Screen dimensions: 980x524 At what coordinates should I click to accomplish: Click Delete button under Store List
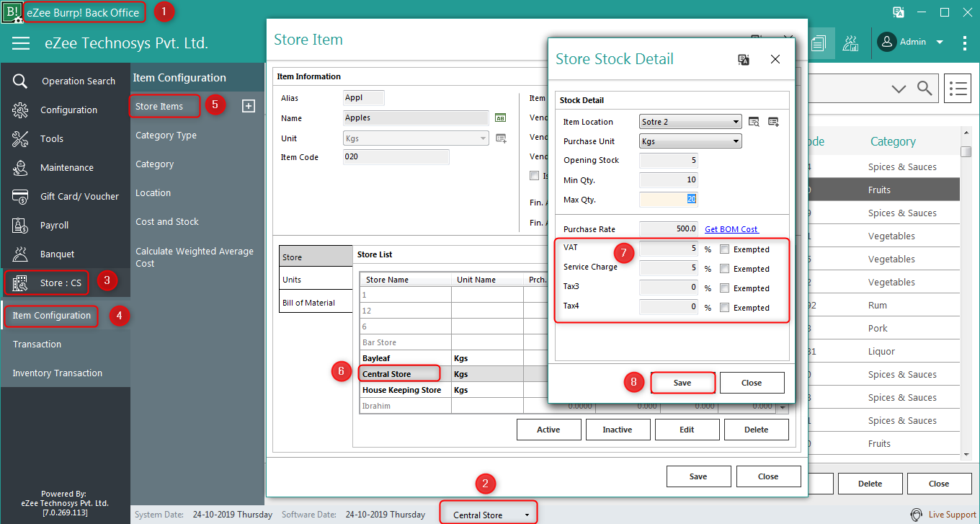click(756, 430)
